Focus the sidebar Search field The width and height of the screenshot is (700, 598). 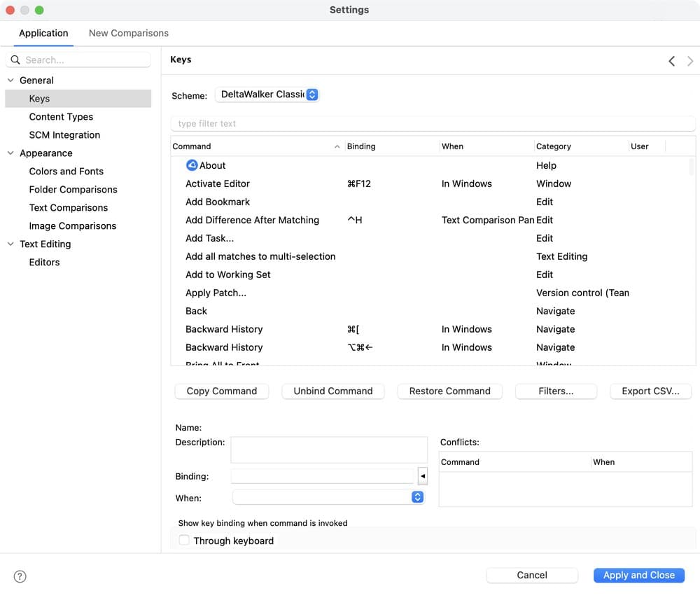click(x=78, y=60)
